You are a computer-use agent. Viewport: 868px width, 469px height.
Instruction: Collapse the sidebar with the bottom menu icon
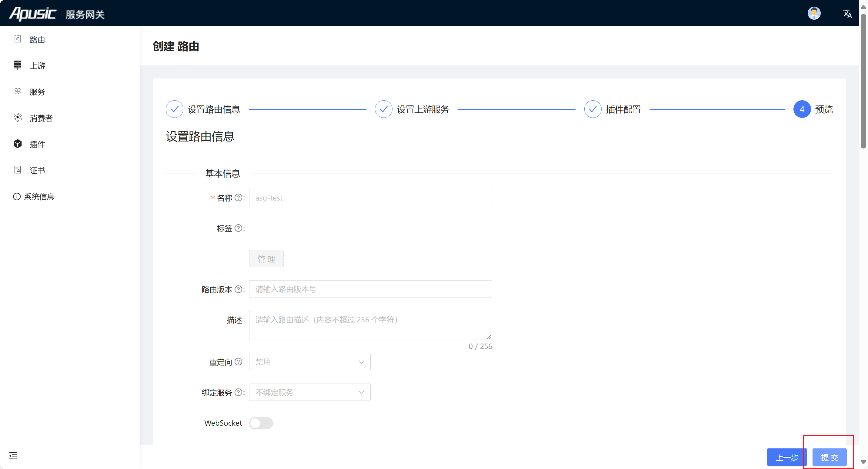[x=13, y=456]
